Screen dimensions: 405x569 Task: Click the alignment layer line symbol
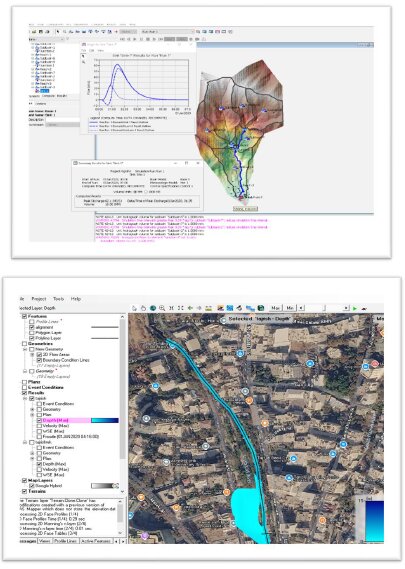point(105,327)
